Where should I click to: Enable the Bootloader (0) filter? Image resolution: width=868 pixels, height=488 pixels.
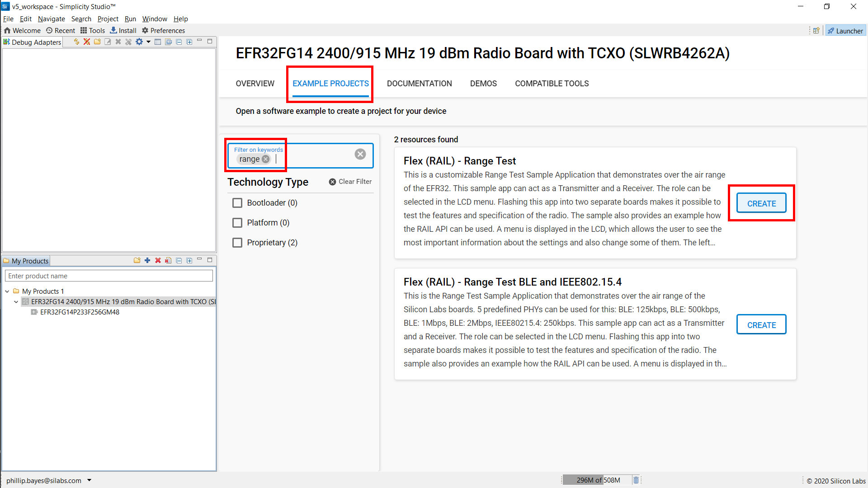pyautogui.click(x=237, y=203)
